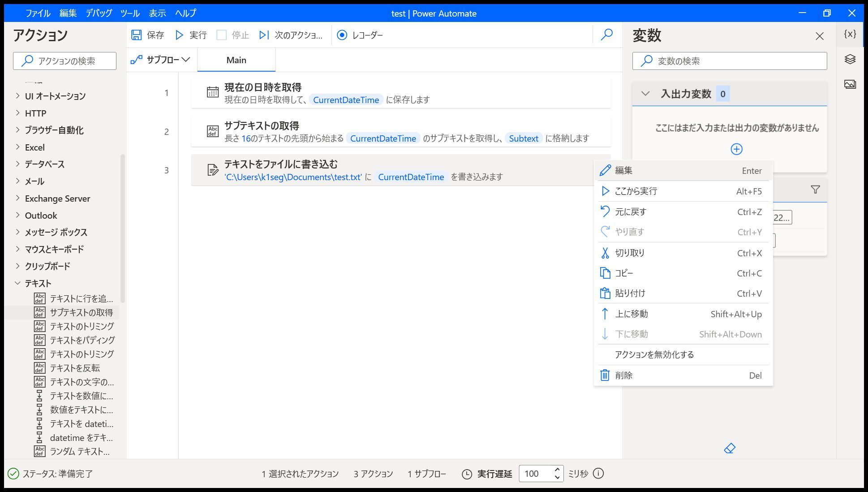Screen dimensions: 868x492
Task: Close the 変数 panel
Action: [x=820, y=36]
